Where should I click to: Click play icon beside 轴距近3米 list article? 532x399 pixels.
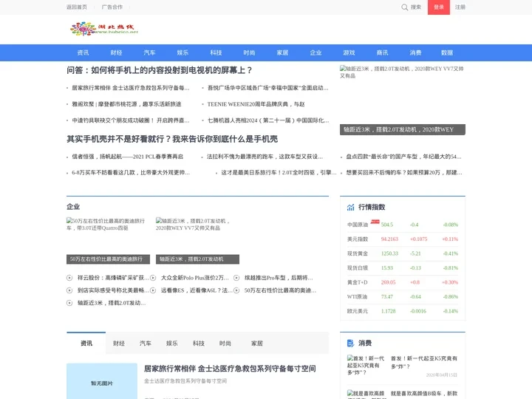[x=69, y=303]
